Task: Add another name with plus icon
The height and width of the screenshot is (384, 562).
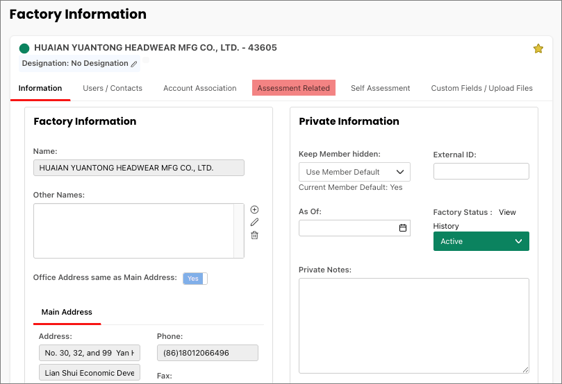Action: coord(254,209)
